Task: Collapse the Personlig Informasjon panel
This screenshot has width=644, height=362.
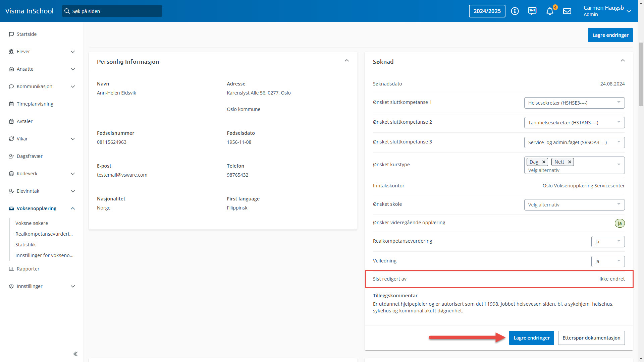Action: (x=347, y=61)
